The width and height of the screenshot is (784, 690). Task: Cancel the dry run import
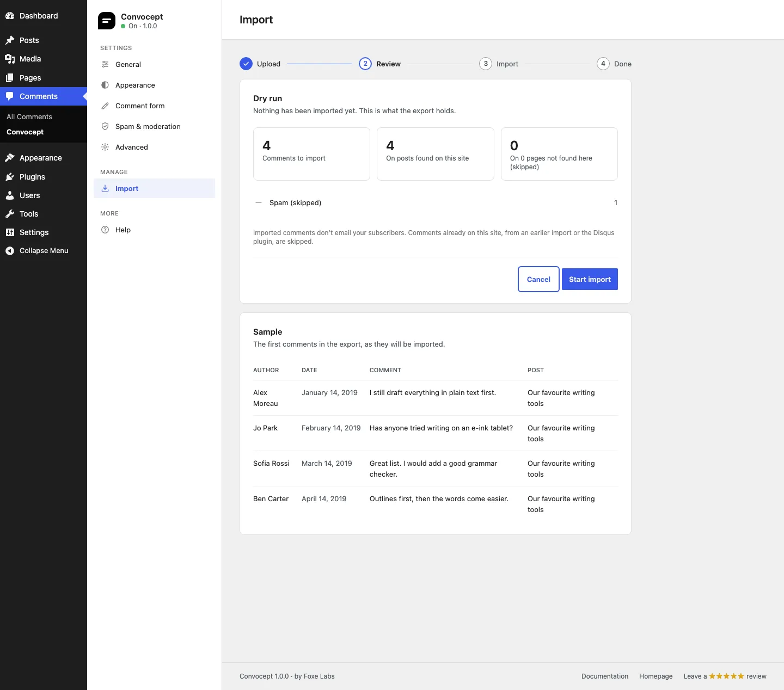(x=538, y=279)
